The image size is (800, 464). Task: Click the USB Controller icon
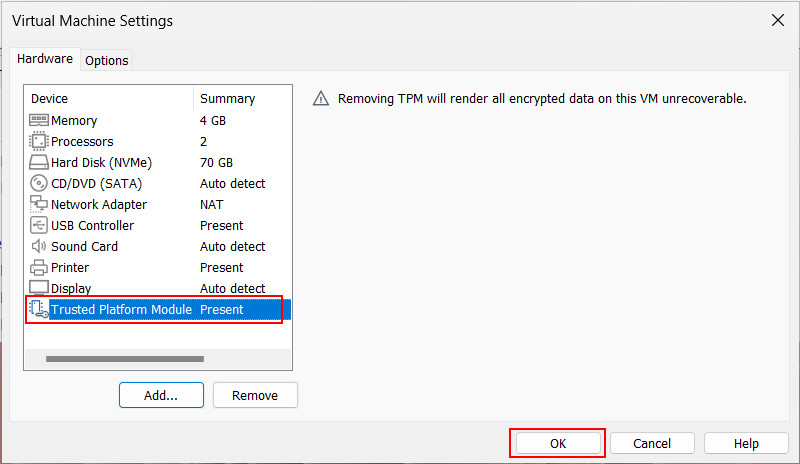point(39,225)
